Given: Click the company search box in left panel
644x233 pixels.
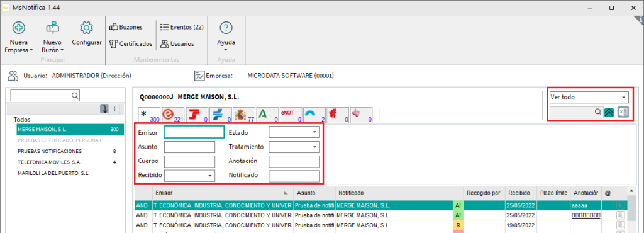Looking at the screenshot, I should pyautogui.click(x=45, y=95).
